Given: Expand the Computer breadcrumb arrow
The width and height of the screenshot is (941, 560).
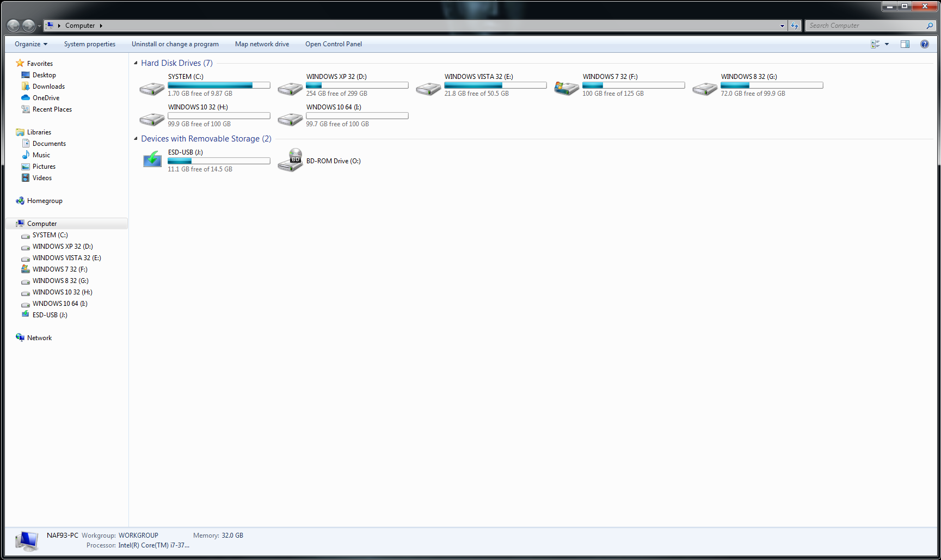Looking at the screenshot, I should coord(101,26).
